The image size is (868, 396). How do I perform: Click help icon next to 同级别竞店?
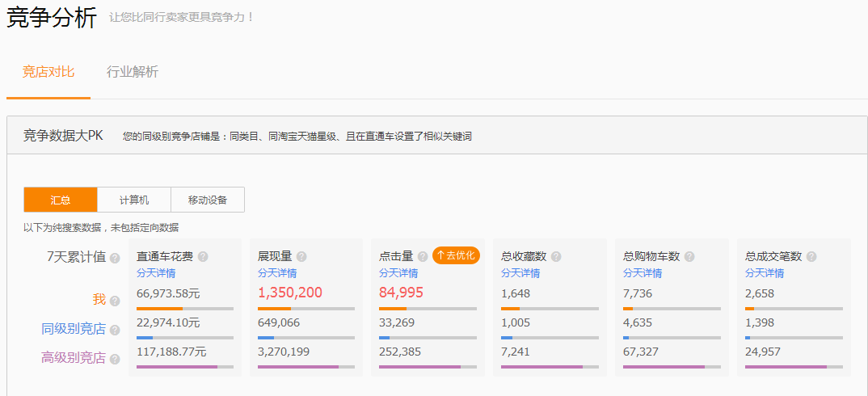pos(115,330)
